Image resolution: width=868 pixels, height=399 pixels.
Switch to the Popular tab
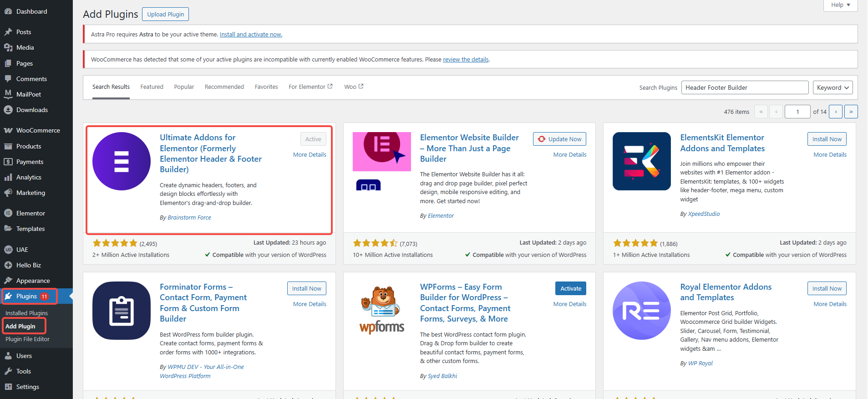tap(184, 87)
